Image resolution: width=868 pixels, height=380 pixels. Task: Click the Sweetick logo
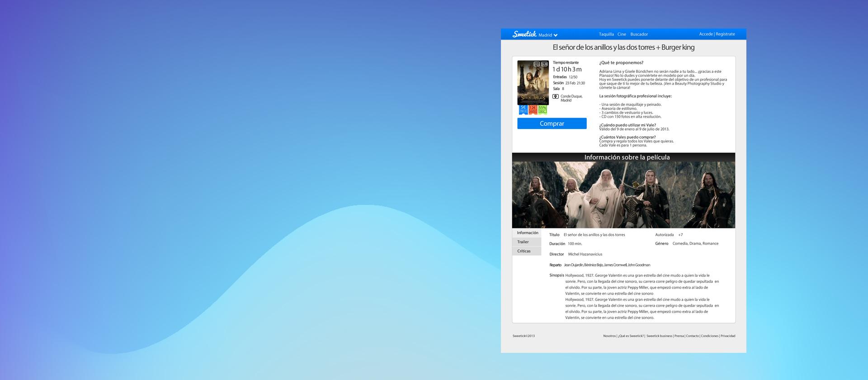pyautogui.click(x=524, y=34)
